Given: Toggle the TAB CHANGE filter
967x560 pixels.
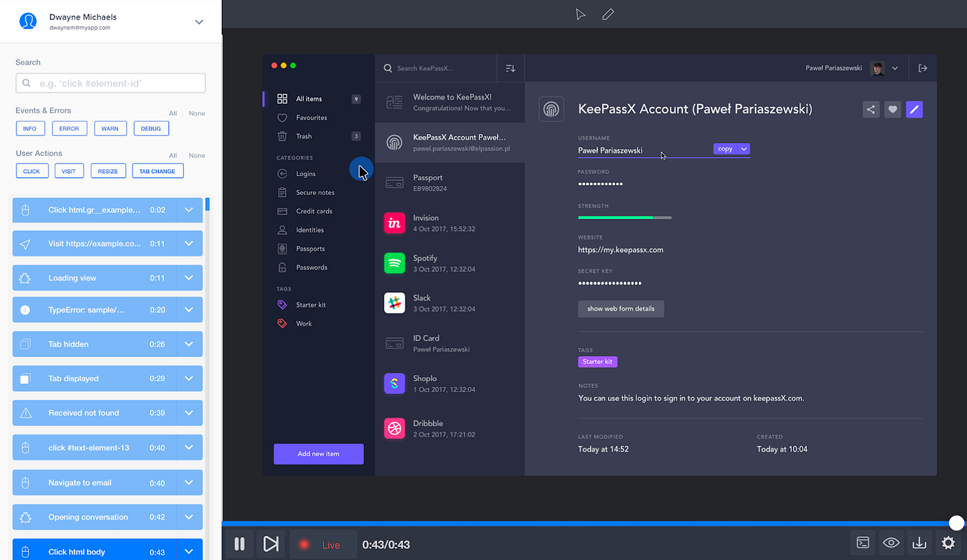Looking at the screenshot, I should [x=157, y=171].
